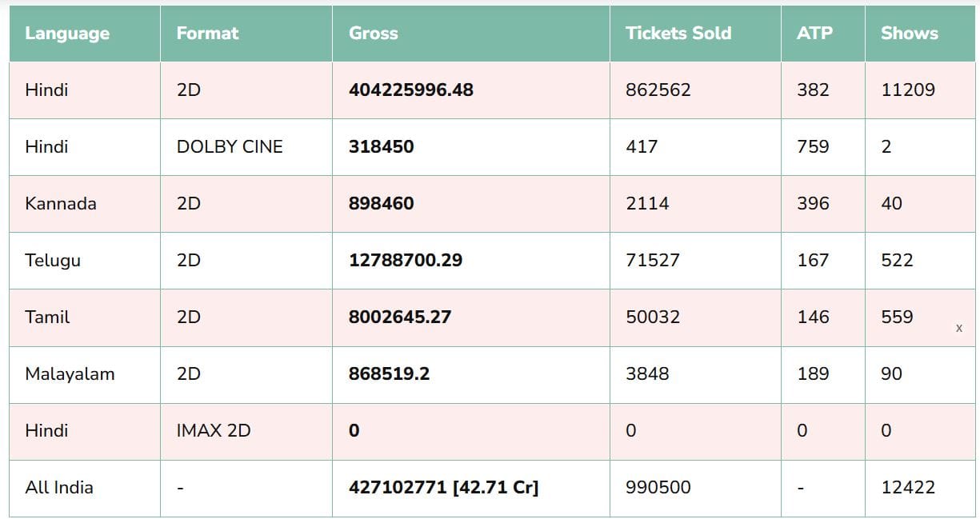Click the Shows column header
Viewport: 980px width, 519px height.
pyautogui.click(x=909, y=34)
